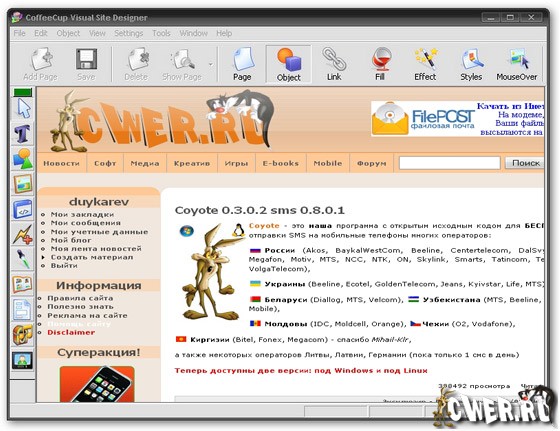Open Полезно знать link
This screenshot has height=431, width=560.
80,306
